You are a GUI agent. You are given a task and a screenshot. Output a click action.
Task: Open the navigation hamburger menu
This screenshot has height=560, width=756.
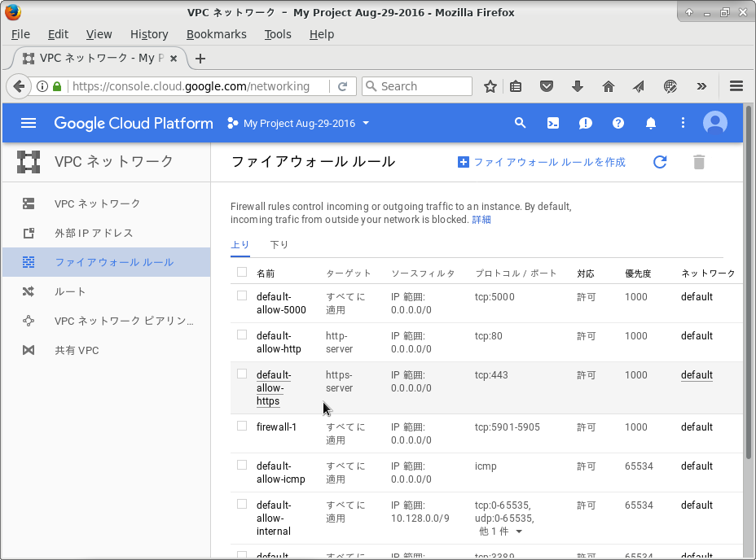click(28, 123)
